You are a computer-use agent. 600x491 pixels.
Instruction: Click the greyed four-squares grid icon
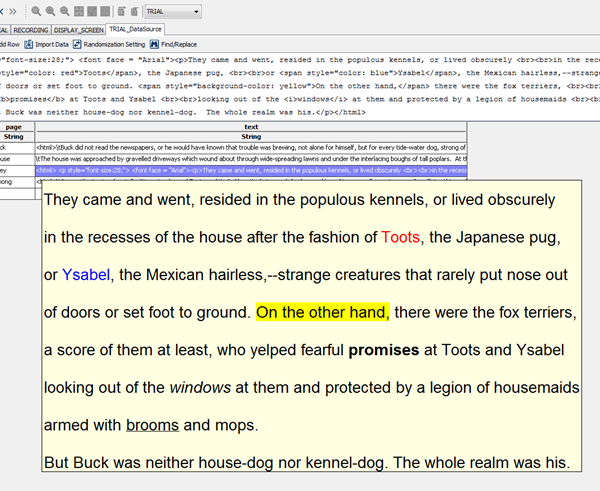click(79, 11)
